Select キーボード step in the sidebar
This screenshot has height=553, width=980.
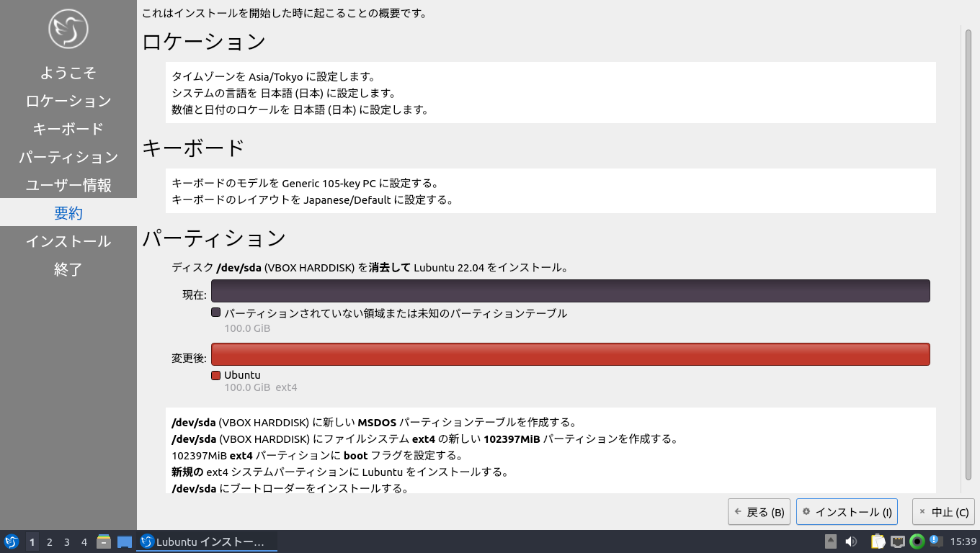(x=68, y=129)
